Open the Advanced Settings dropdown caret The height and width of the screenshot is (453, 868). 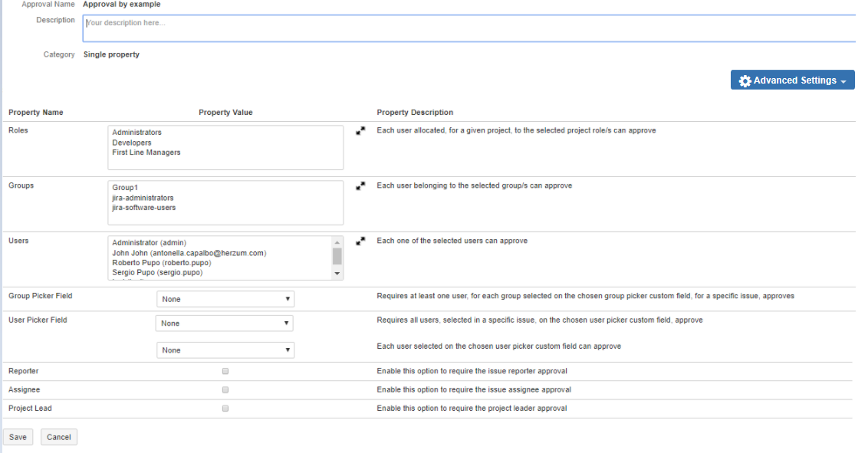pyautogui.click(x=843, y=81)
